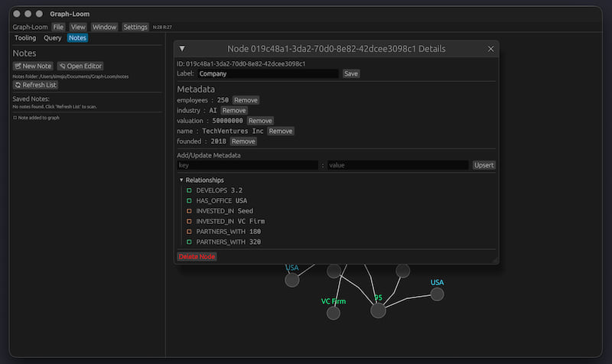Open the View menu

pyautogui.click(x=78, y=27)
